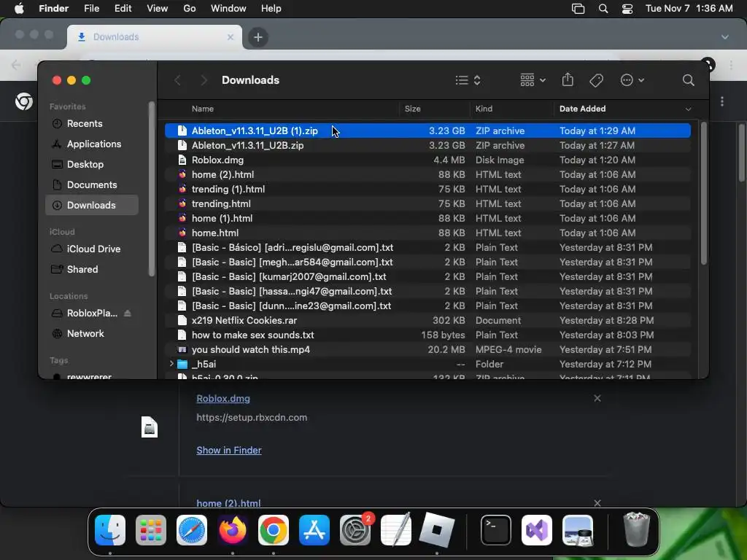
Task: Open a new tab in Chrome
Action: 258,37
